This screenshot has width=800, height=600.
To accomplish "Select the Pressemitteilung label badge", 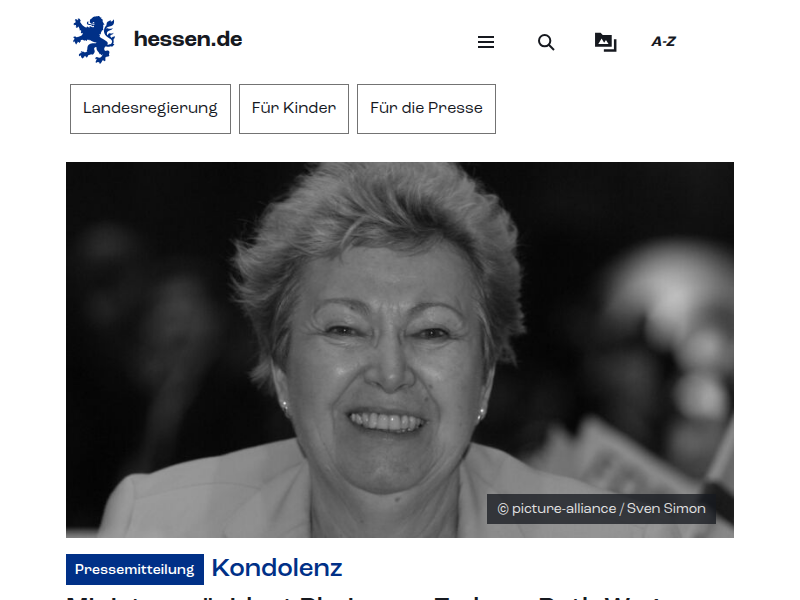I will pyautogui.click(x=135, y=569).
